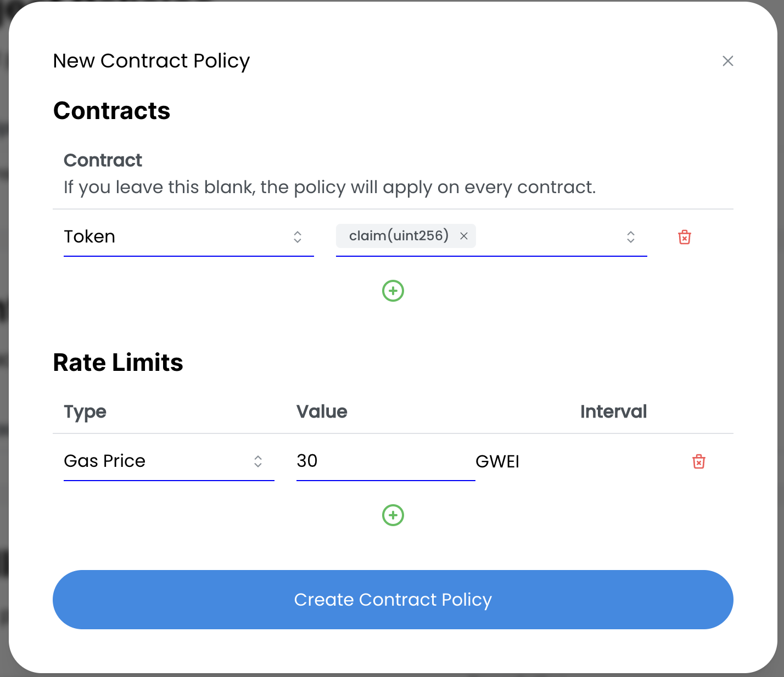Screen dimensions: 784x677
Task: Select the claim(uint256) chip label
Action: (399, 236)
